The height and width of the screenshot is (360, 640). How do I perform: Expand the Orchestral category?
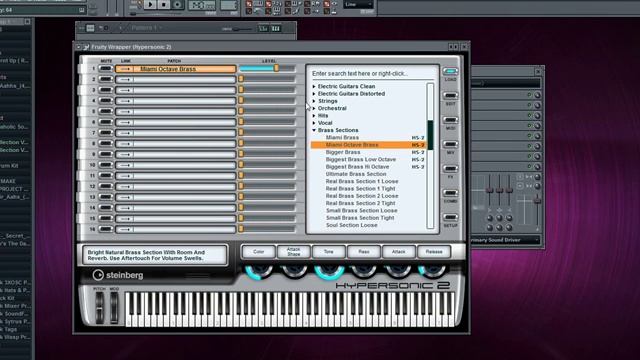(x=314, y=109)
